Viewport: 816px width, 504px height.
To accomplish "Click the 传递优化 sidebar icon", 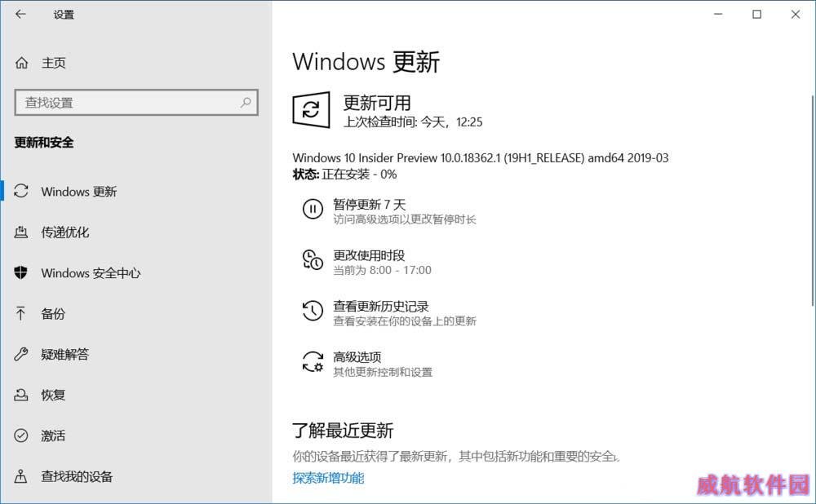I will coord(21,232).
